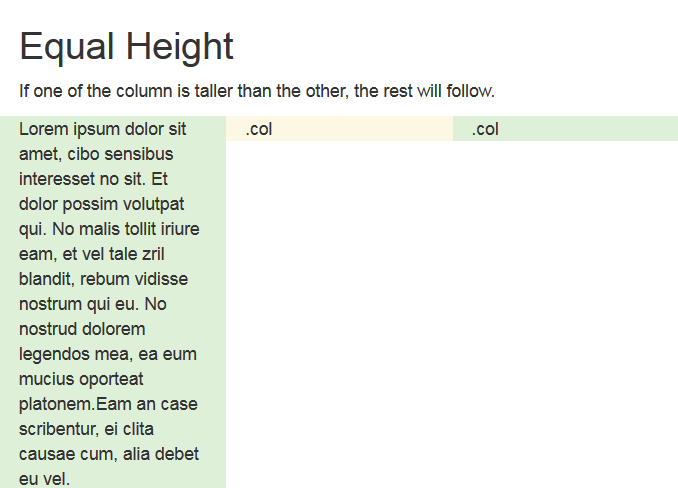Click the words "dolor possim volutpat"

point(101,204)
